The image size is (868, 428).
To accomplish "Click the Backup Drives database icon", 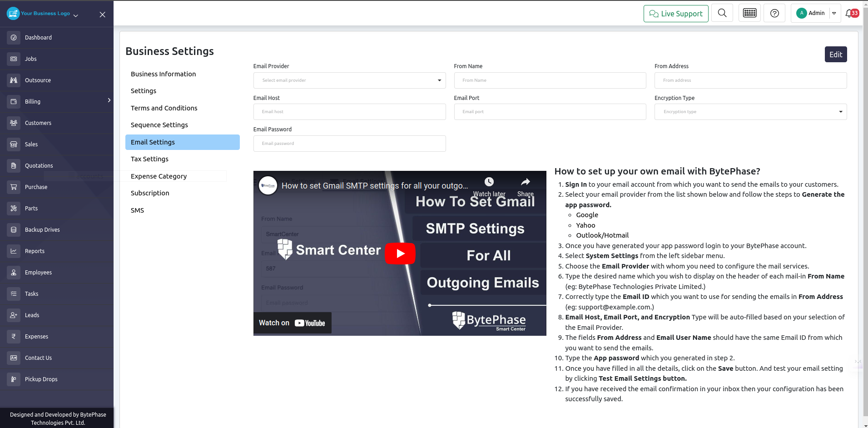I will (14, 230).
